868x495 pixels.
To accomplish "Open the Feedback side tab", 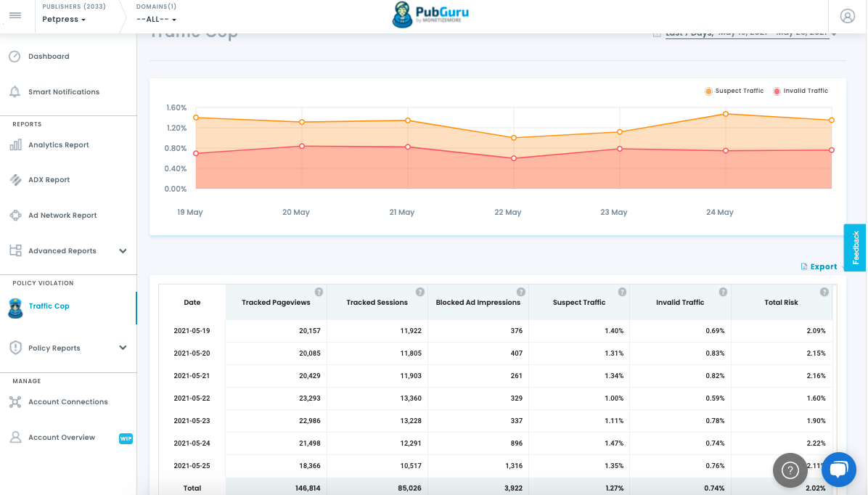I will [x=855, y=247].
